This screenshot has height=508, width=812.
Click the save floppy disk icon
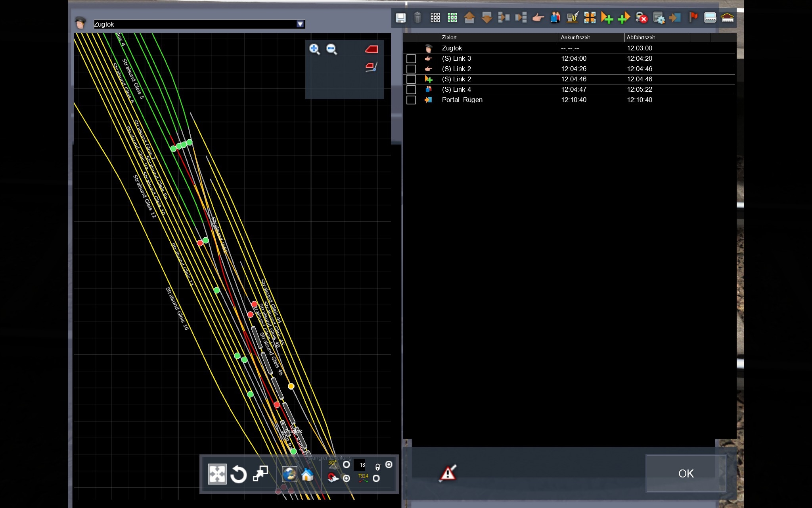point(400,18)
